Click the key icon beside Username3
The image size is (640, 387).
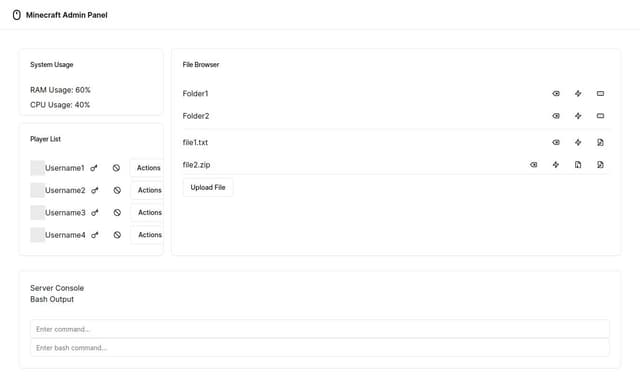point(95,213)
